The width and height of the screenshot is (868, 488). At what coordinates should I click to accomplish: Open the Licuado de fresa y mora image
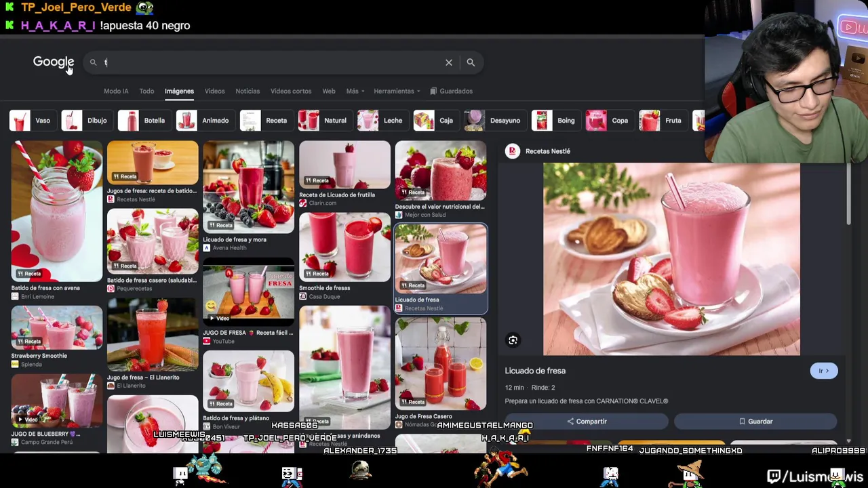(248, 187)
